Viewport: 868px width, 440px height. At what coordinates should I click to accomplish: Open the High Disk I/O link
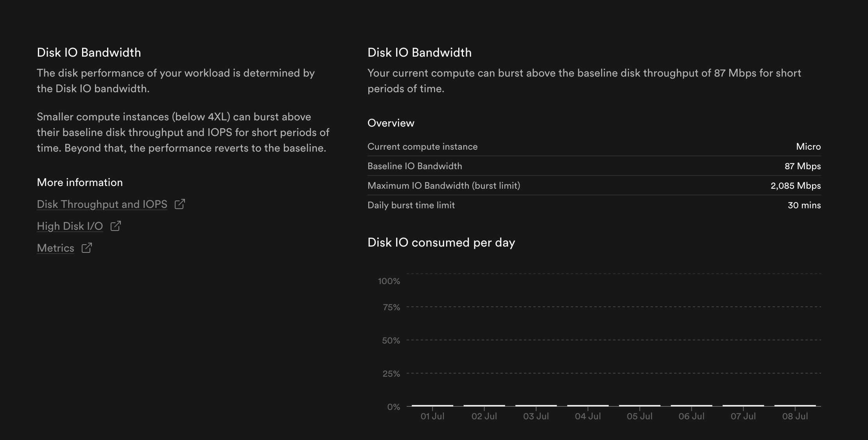(70, 226)
